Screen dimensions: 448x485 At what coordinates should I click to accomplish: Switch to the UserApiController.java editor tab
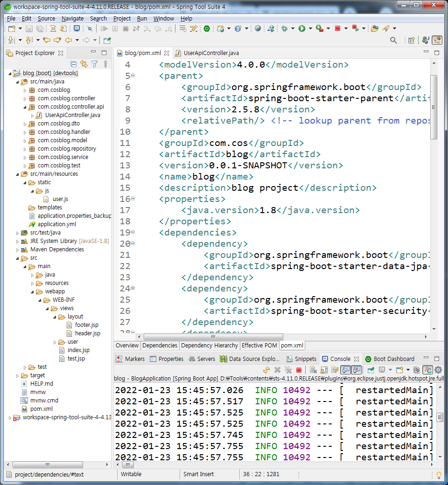click(x=207, y=53)
